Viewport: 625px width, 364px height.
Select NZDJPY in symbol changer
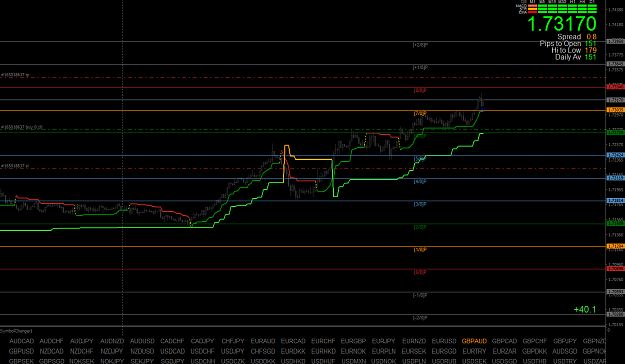coord(112,351)
